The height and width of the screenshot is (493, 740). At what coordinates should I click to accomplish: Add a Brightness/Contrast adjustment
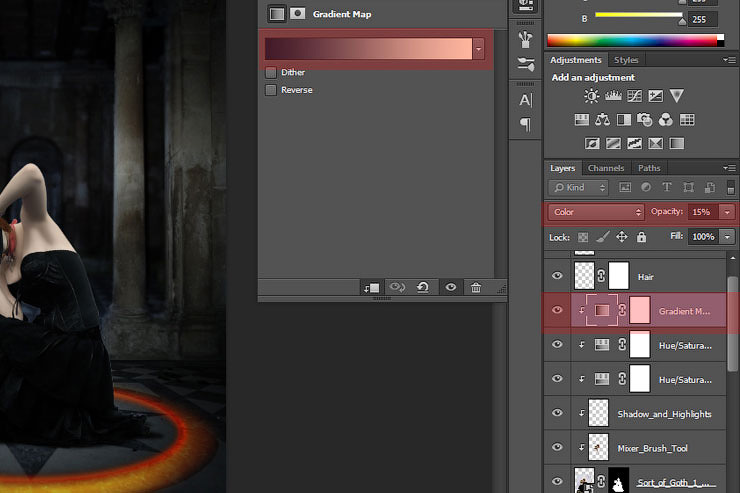point(591,97)
